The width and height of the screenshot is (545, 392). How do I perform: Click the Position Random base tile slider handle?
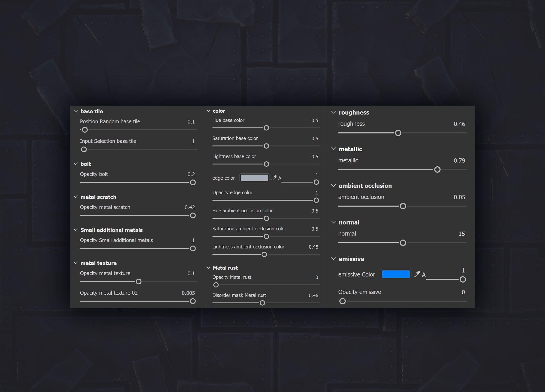point(85,130)
